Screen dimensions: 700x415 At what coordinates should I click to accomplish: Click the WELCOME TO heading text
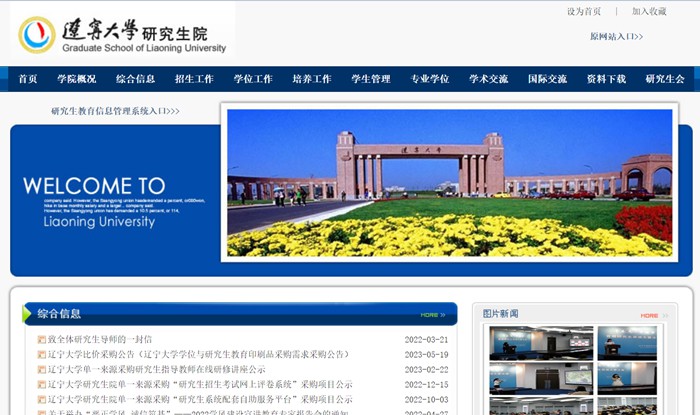click(94, 186)
